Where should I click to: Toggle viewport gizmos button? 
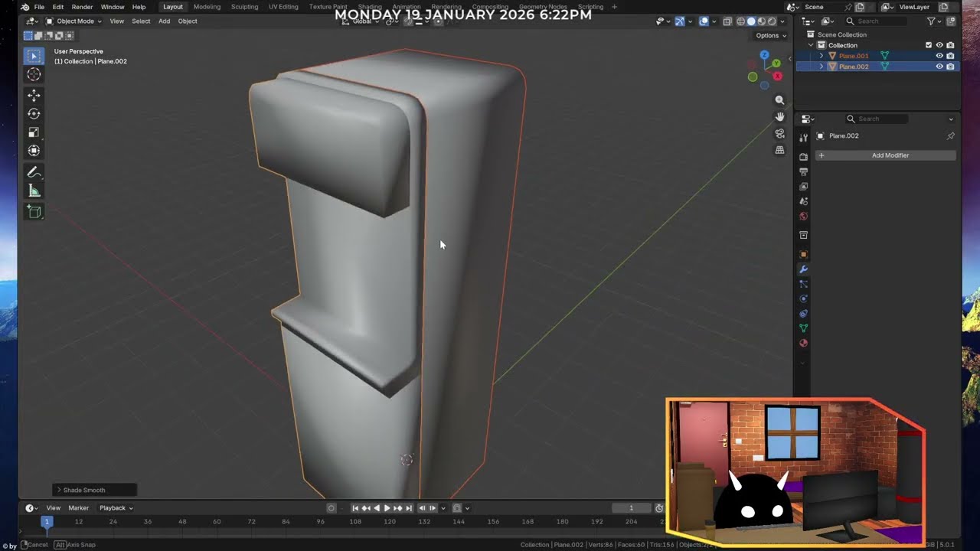click(679, 21)
